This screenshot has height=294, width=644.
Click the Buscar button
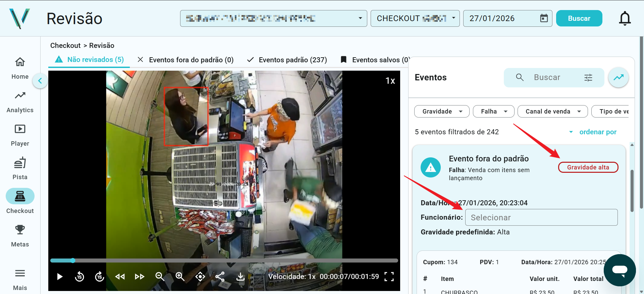tap(579, 18)
